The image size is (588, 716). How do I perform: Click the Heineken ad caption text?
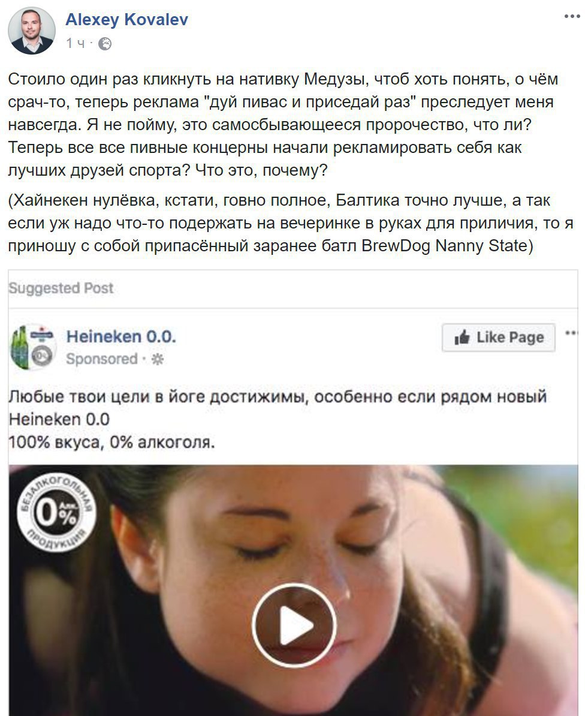coord(278,419)
